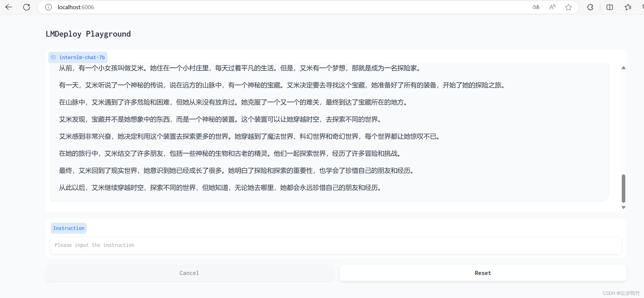The height and width of the screenshot is (298, 644).
Task: Go back with the browser back arrow
Action: [9, 7]
